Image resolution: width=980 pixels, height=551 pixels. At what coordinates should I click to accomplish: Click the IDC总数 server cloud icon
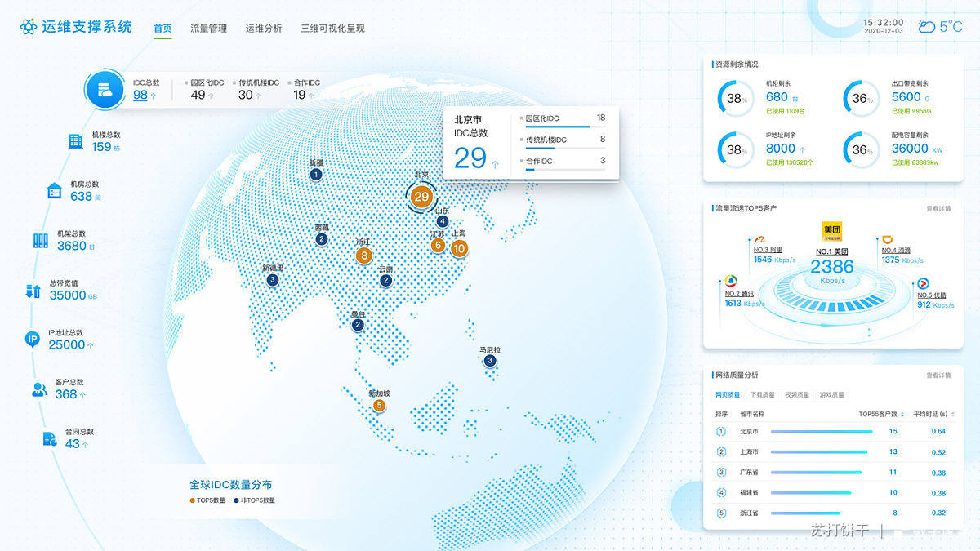tap(105, 88)
